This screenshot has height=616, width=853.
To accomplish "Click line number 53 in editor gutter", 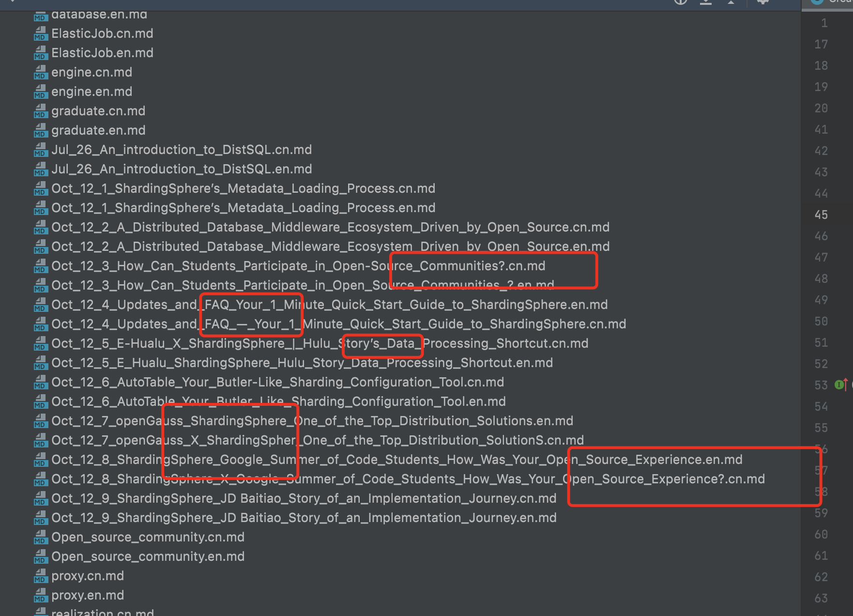I will click(x=821, y=385).
